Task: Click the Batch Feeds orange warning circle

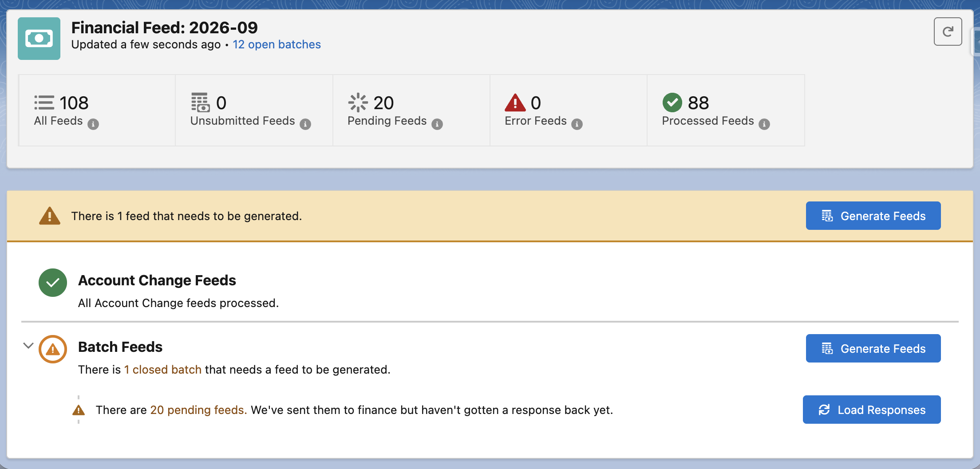Action: 53,349
